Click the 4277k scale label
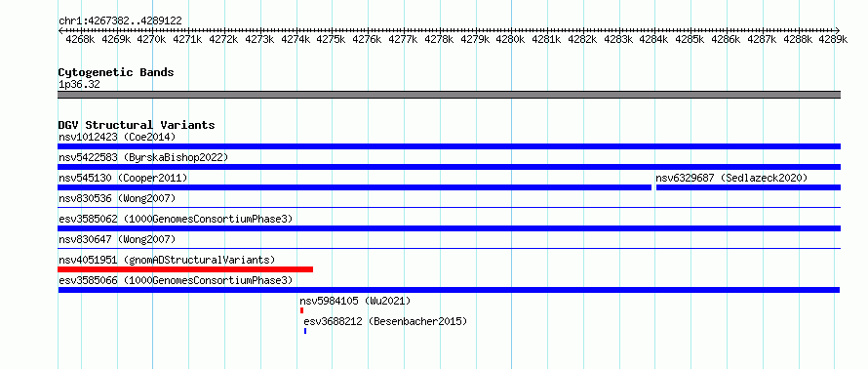Screen dimensions: 868x369 [x=403, y=39]
